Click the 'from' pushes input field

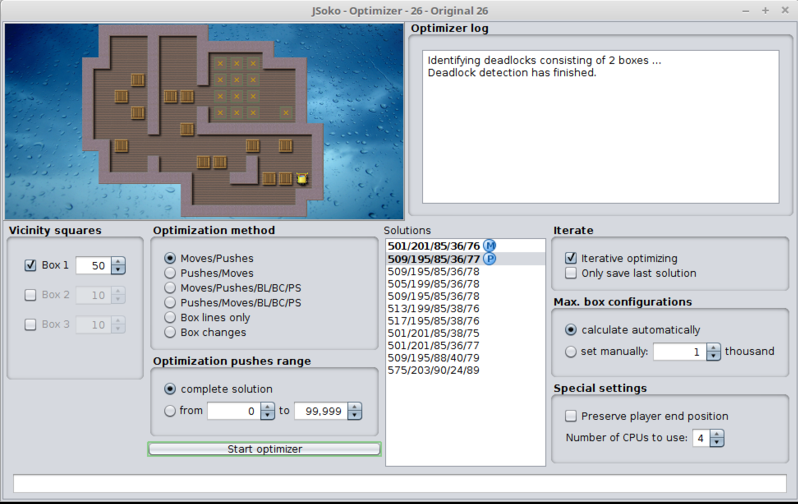(234, 411)
